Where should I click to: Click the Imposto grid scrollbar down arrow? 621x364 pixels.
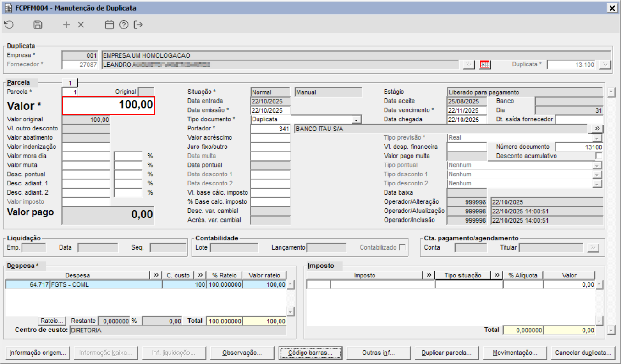coord(599,321)
